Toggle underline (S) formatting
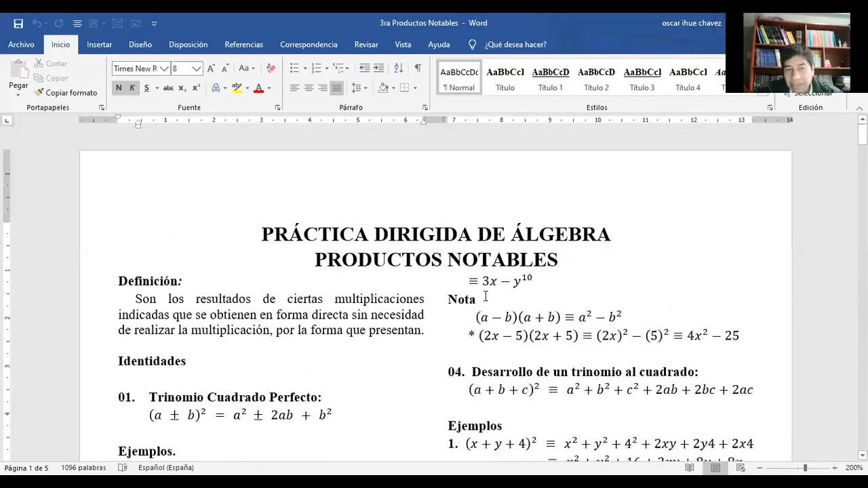This screenshot has width=868, height=488. tap(146, 88)
